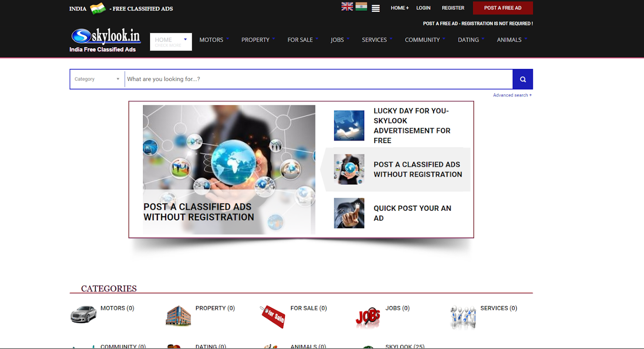The width and height of the screenshot is (644, 349).
Task: Expand the Animals menu
Action: pos(512,40)
